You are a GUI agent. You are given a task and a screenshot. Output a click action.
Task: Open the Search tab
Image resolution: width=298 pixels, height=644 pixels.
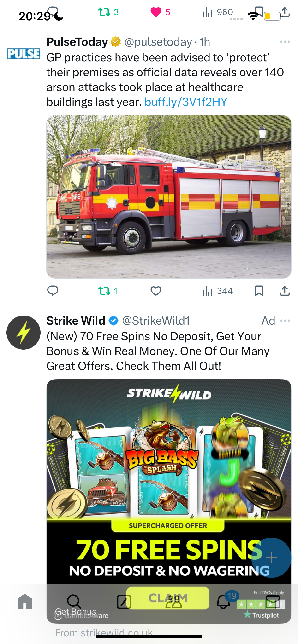[74, 602]
